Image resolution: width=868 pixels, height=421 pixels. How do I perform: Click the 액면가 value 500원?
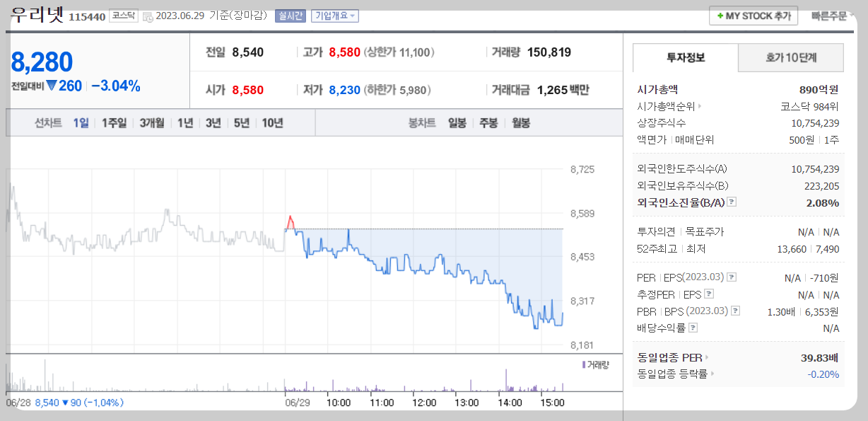[x=801, y=139]
